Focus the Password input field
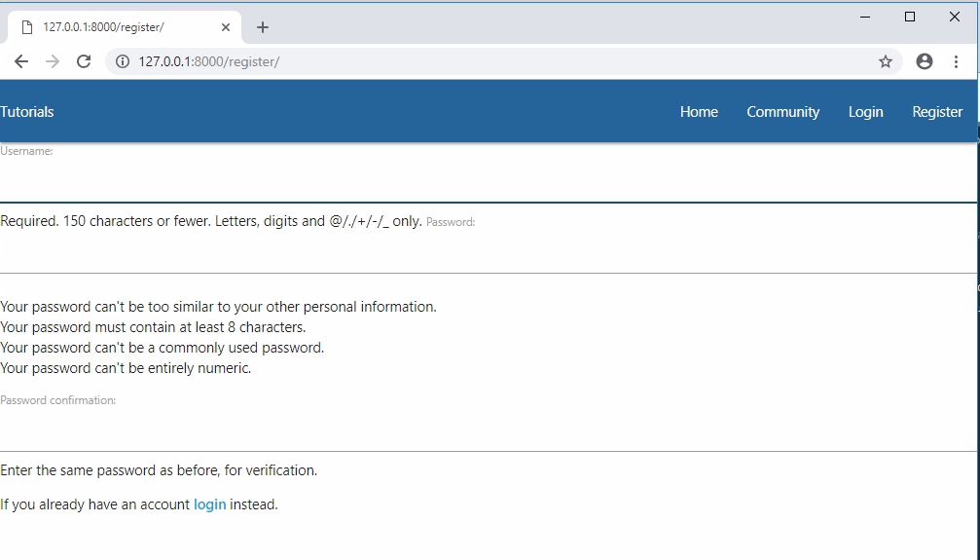 [x=487, y=253]
